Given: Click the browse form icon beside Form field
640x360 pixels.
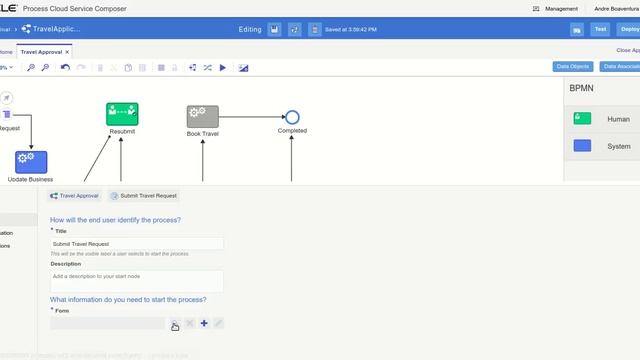Looking at the screenshot, I should tap(175, 324).
